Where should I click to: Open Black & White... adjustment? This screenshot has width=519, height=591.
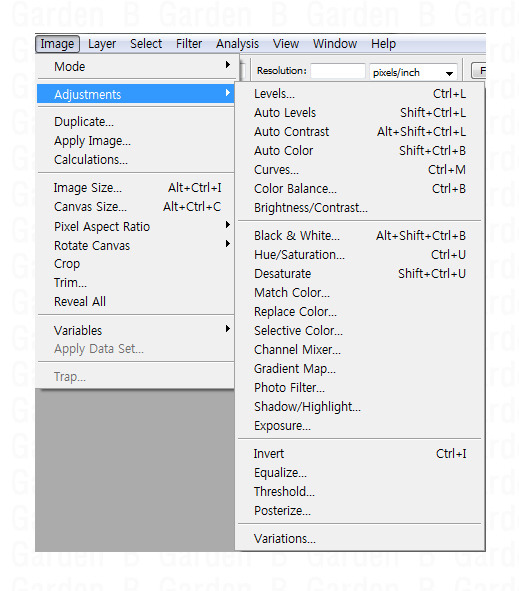360,236
